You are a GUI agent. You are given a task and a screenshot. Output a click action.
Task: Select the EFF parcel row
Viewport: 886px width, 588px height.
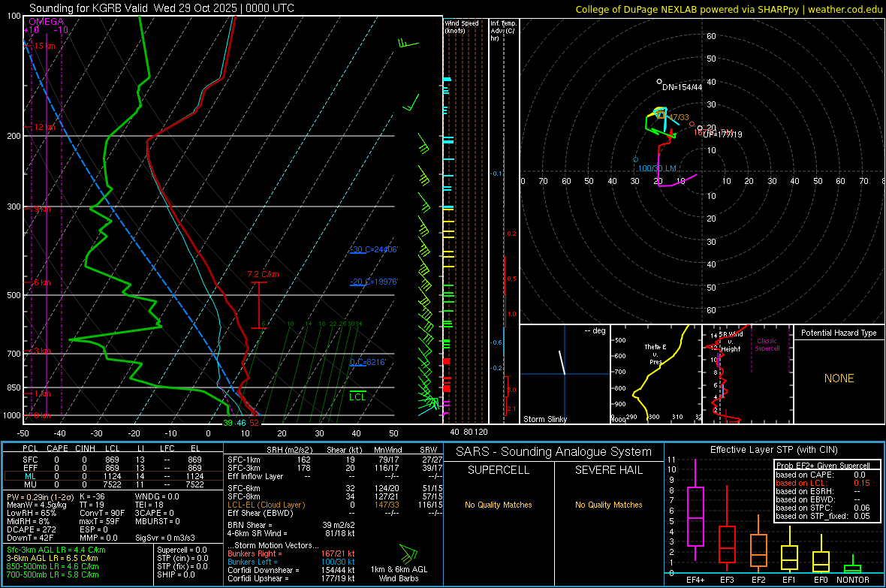click(113, 468)
